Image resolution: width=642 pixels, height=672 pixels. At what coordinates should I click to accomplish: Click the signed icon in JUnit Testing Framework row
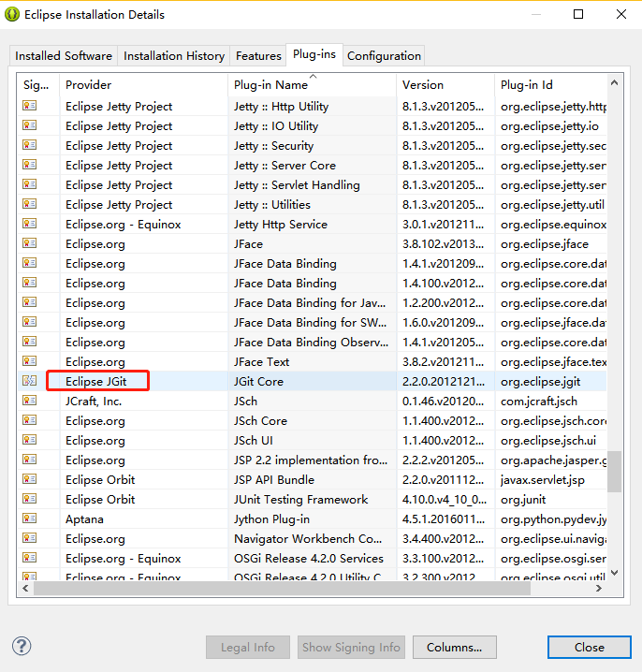pos(30,499)
